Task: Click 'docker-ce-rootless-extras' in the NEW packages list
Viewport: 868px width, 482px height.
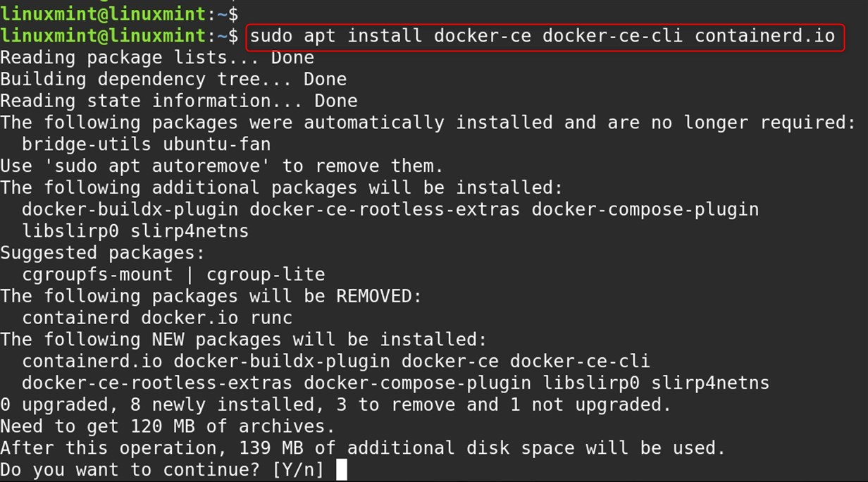Action: [x=157, y=383]
